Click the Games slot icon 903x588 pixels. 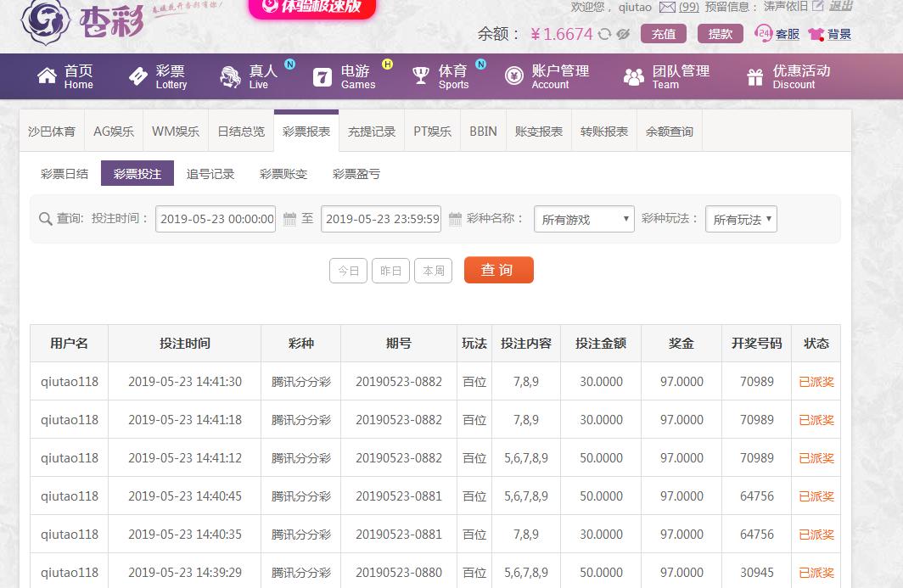(x=322, y=76)
